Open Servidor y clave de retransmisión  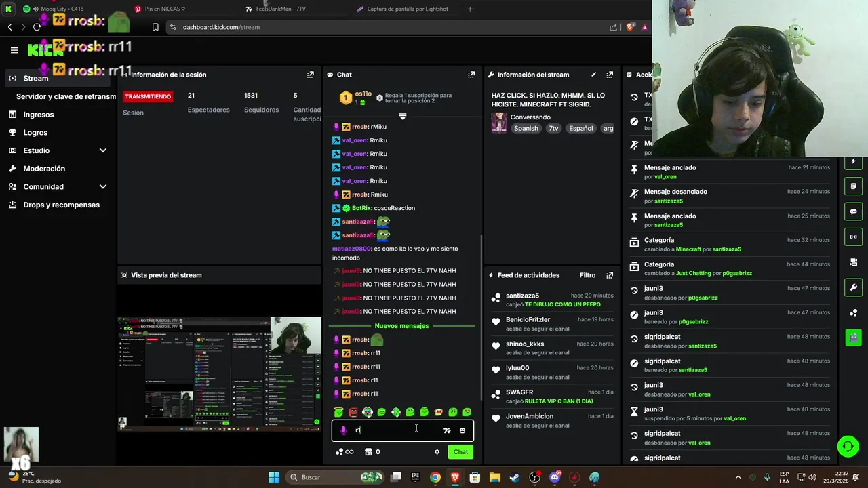coord(66,96)
